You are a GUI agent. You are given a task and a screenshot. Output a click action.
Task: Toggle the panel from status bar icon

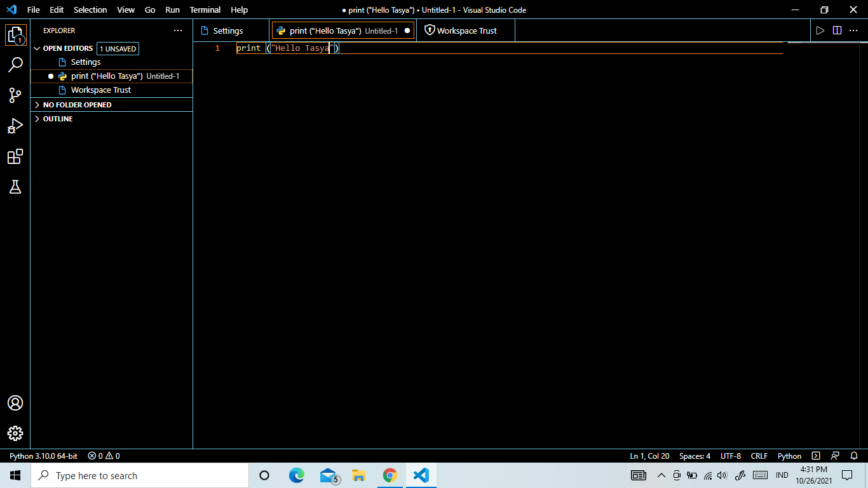[x=817, y=456]
